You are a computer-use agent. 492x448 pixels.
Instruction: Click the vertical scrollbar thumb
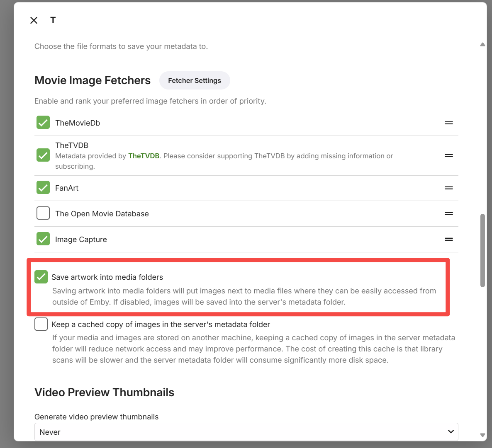tap(482, 250)
